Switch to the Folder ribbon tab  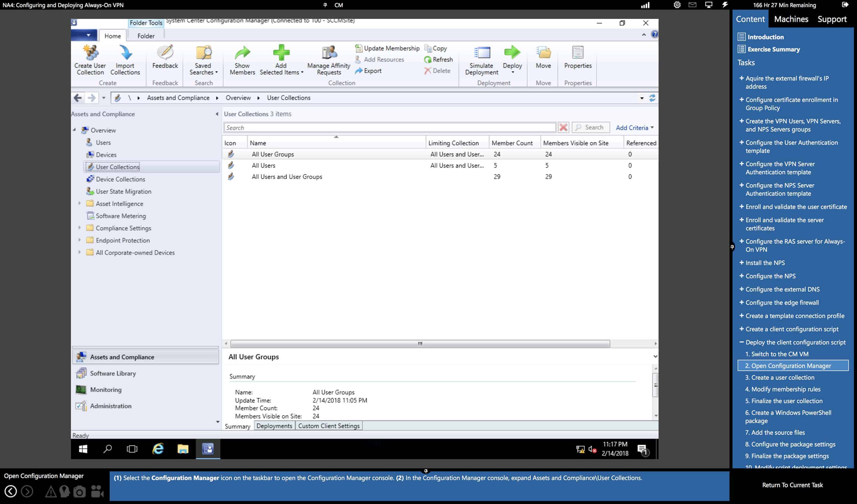(146, 36)
